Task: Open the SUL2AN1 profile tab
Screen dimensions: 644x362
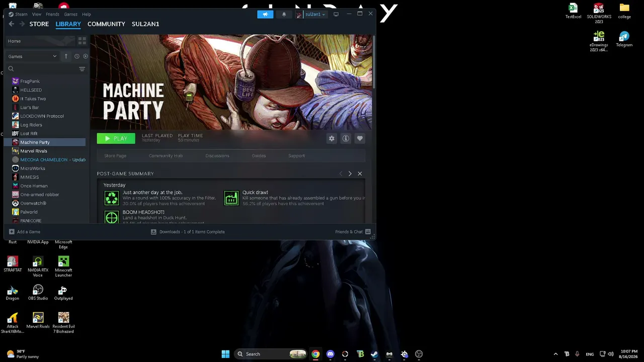Action: pos(145,24)
